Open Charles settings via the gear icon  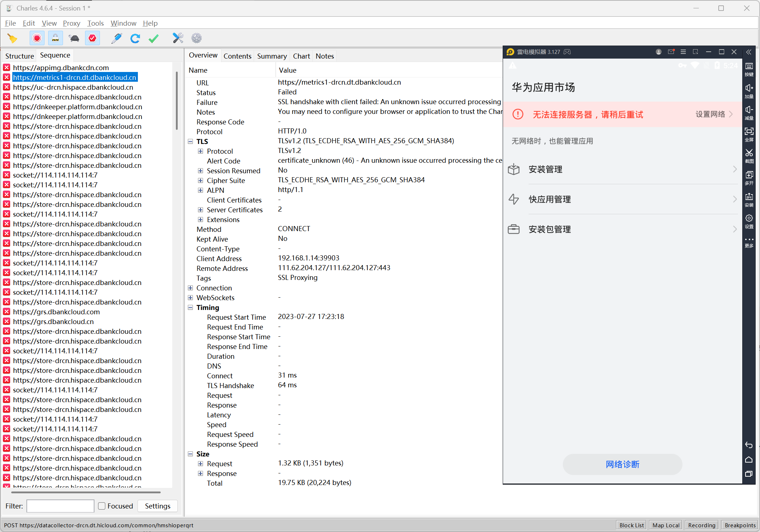coord(196,38)
